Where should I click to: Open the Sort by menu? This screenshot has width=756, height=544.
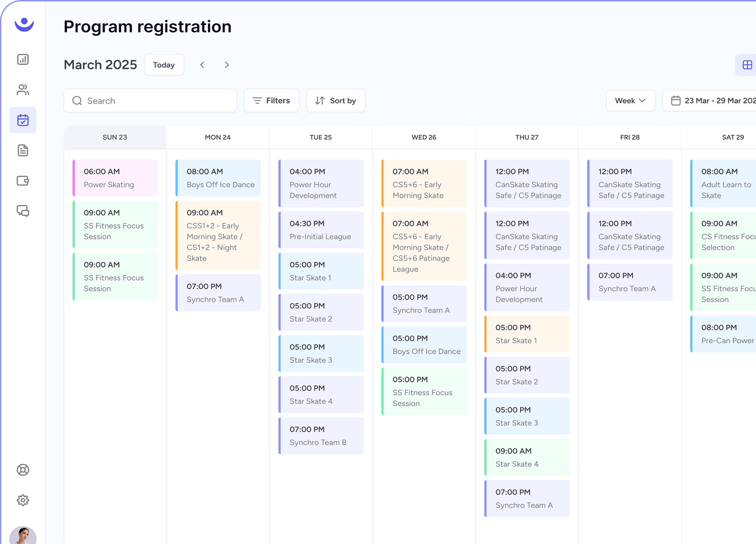(x=335, y=101)
